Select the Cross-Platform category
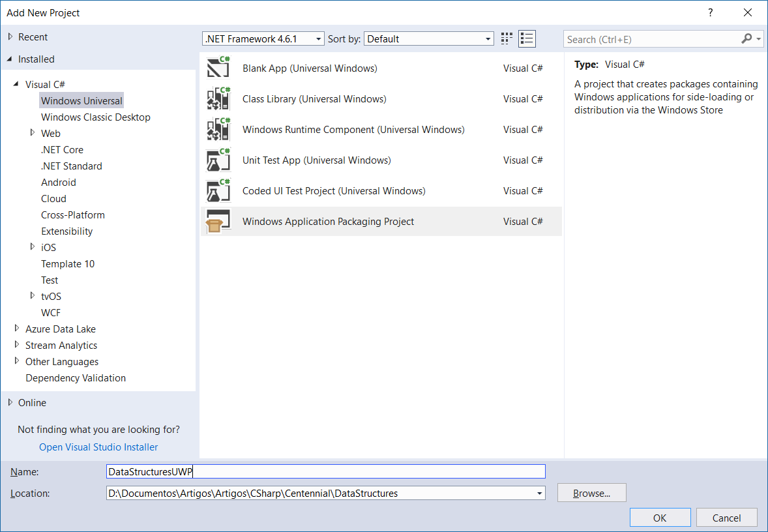The image size is (768, 532). [x=72, y=214]
